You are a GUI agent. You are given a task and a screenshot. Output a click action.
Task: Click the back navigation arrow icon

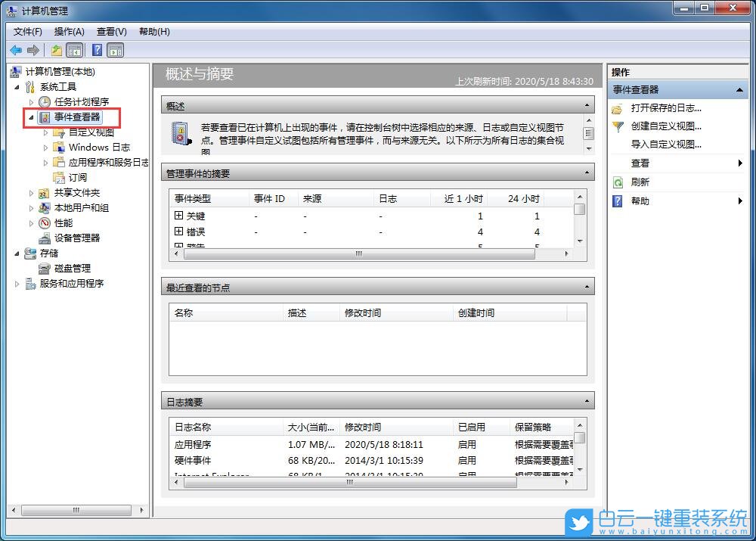16,50
